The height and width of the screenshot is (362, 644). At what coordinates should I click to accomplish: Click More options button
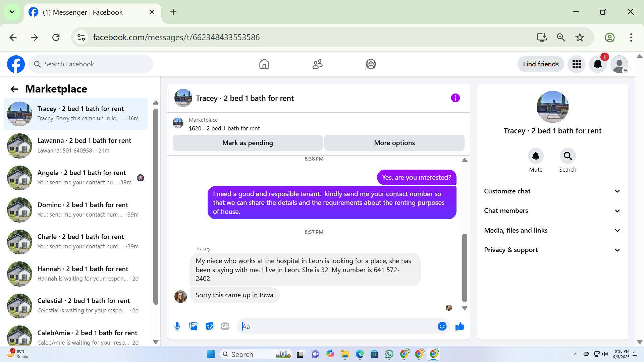click(x=394, y=143)
